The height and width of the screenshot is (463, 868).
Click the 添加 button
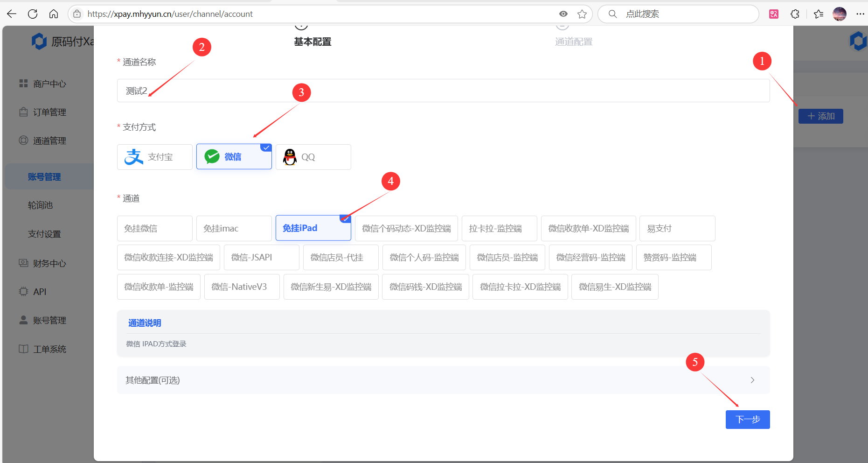point(820,116)
